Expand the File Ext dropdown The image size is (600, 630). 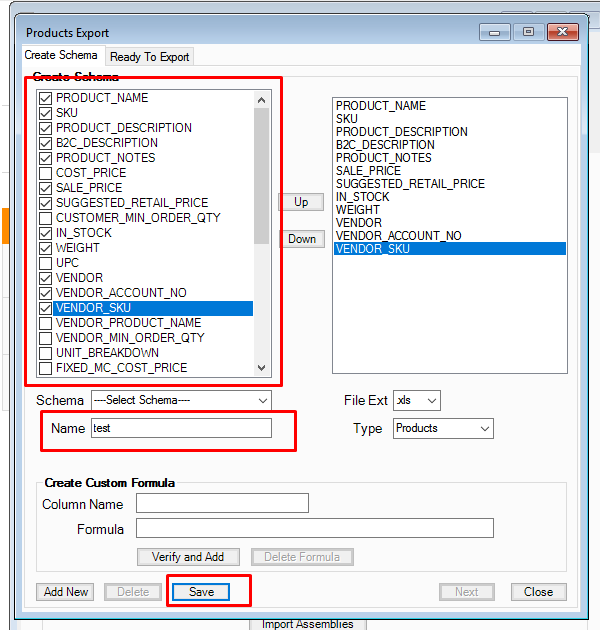click(x=417, y=400)
